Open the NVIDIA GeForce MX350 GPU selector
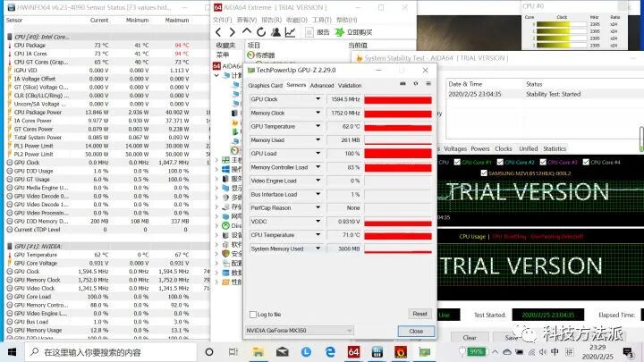644x362 pixels. click(299, 331)
